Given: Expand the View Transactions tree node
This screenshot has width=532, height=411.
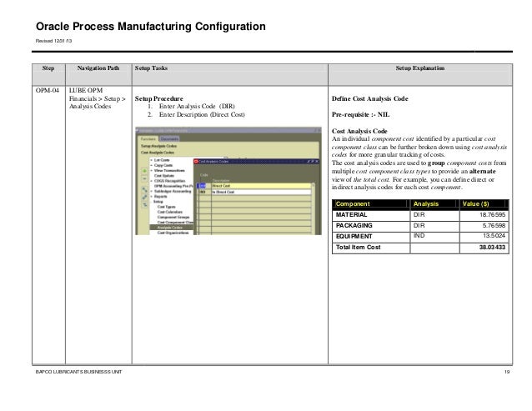Looking at the screenshot, I should click(x=151, y=171).
